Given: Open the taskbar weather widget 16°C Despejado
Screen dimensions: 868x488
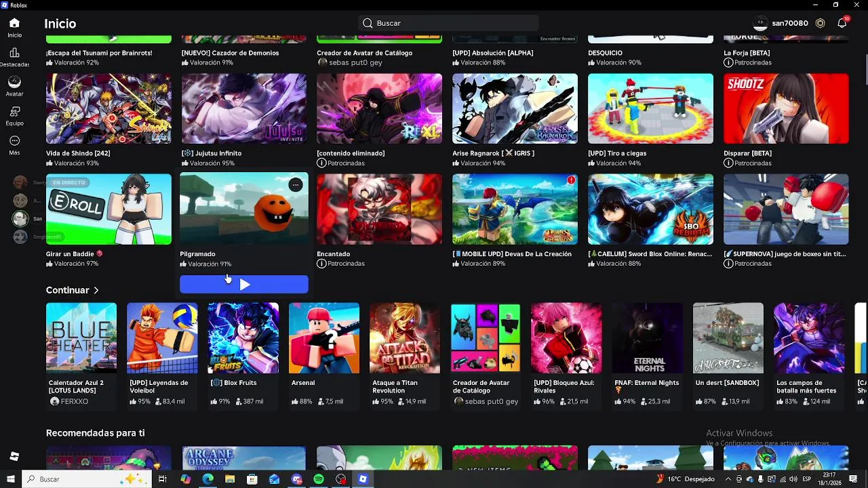Looking at the screenshot, I should coord(685,479).
